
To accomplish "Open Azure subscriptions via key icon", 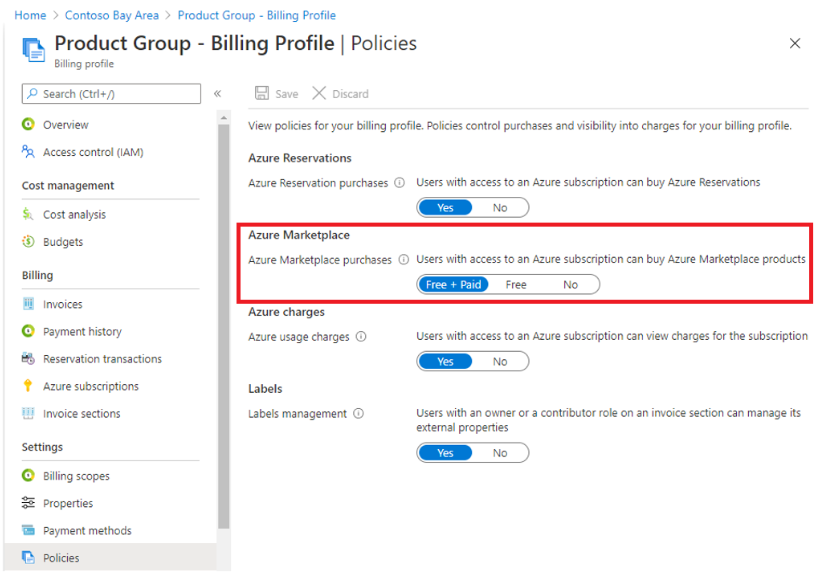I will point(28,386).
